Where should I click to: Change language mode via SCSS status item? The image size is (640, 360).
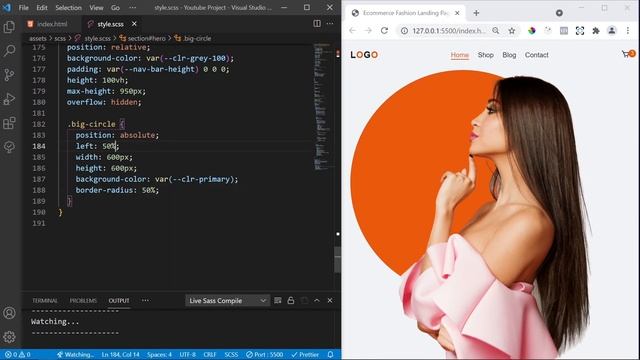click(231, 354)
